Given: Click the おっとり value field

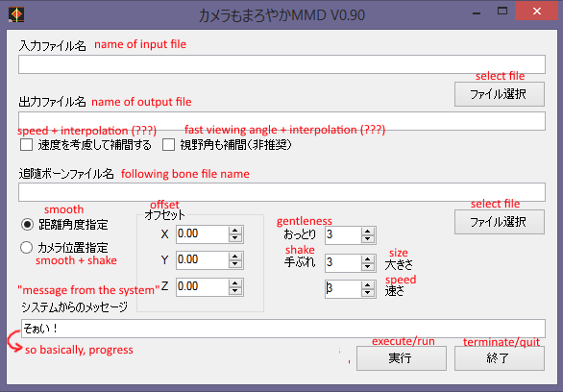Looking at the screenshot, I should [x=343, y=235].
